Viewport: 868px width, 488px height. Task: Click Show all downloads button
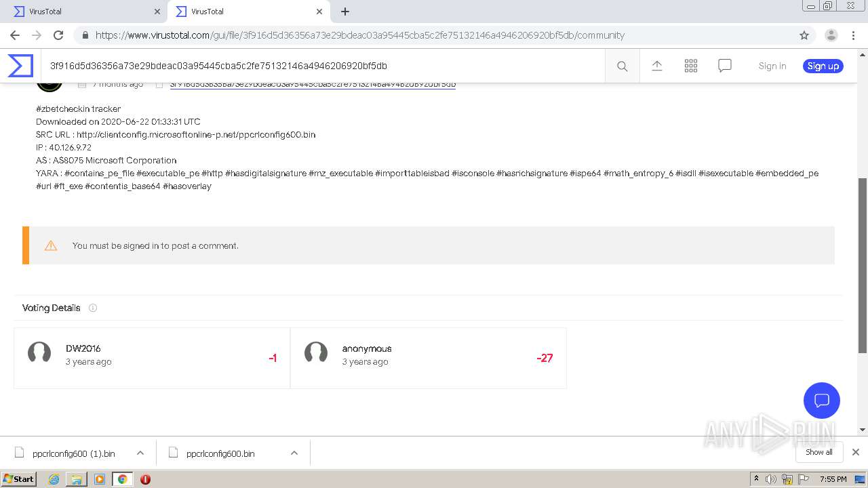point(819,452)
